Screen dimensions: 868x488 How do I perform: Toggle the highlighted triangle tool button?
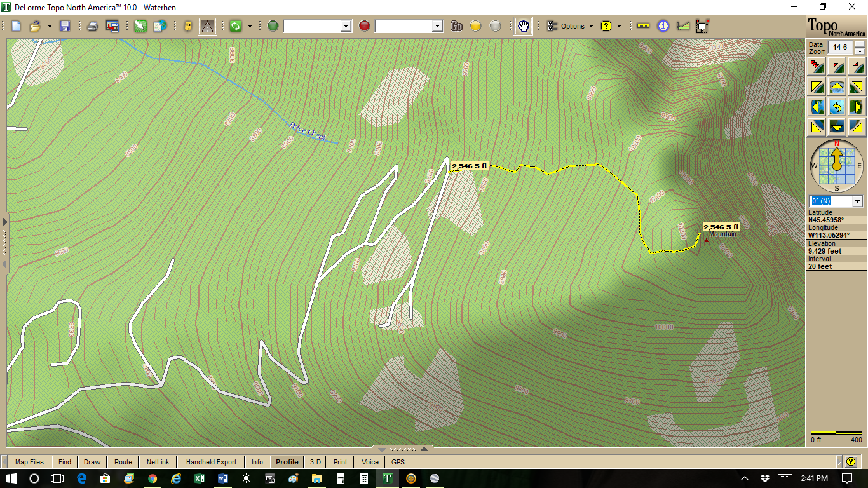point(207,26)
